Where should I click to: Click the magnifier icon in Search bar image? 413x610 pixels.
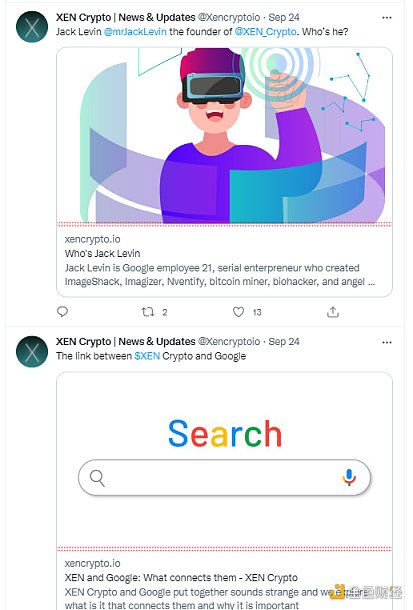(x=97, y=478)
